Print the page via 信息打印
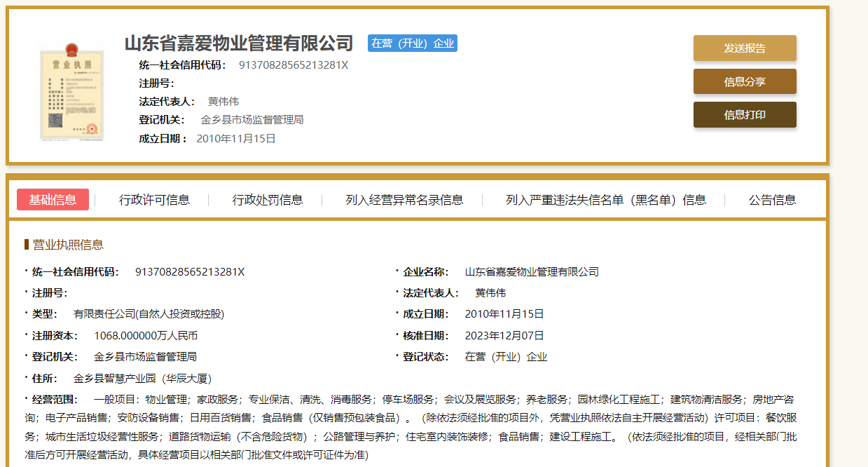The image size is (868, 467). (x=745, y=115)
